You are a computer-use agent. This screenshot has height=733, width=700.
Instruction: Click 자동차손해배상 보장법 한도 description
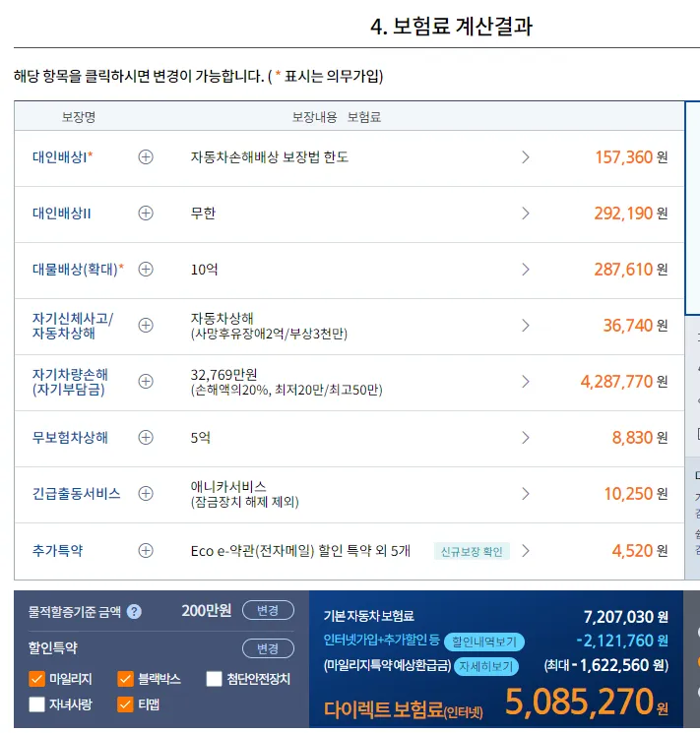(270, 157)
